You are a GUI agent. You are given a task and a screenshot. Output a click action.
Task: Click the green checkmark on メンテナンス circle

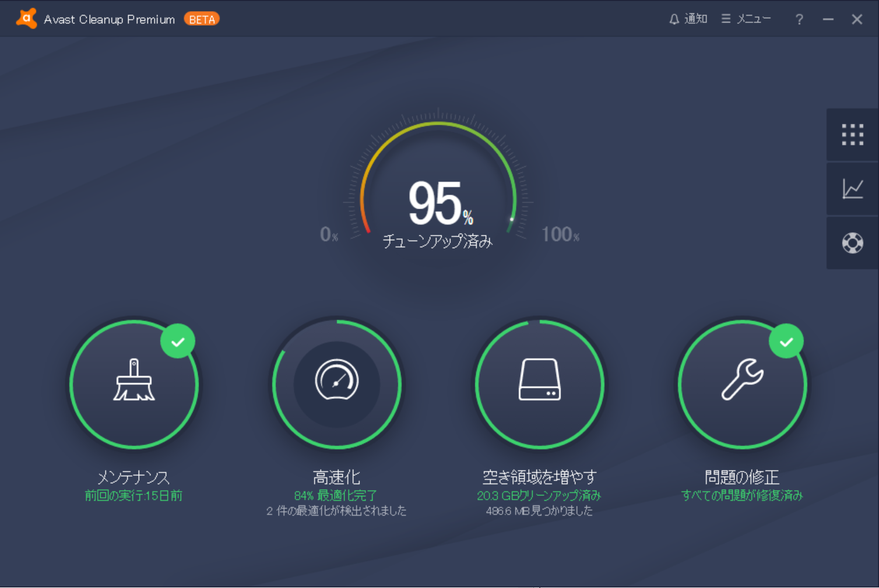178,341
